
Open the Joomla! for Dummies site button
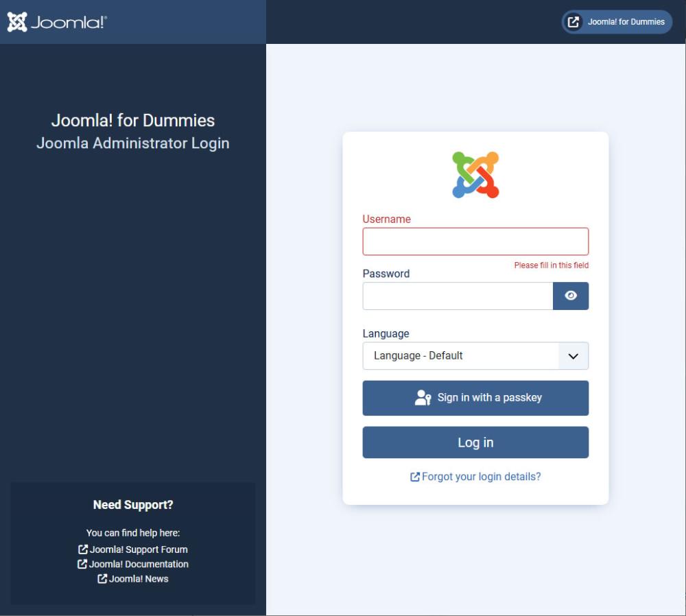(x=617, y=22)
